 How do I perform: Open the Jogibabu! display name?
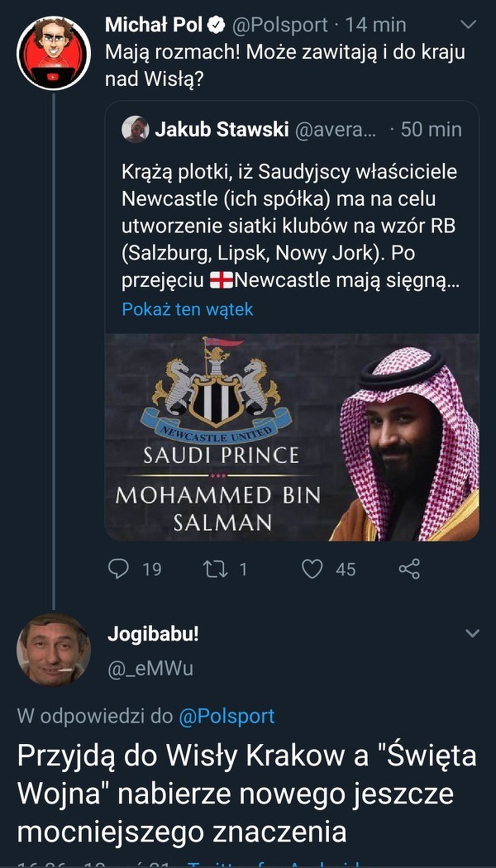click(153, 635)
